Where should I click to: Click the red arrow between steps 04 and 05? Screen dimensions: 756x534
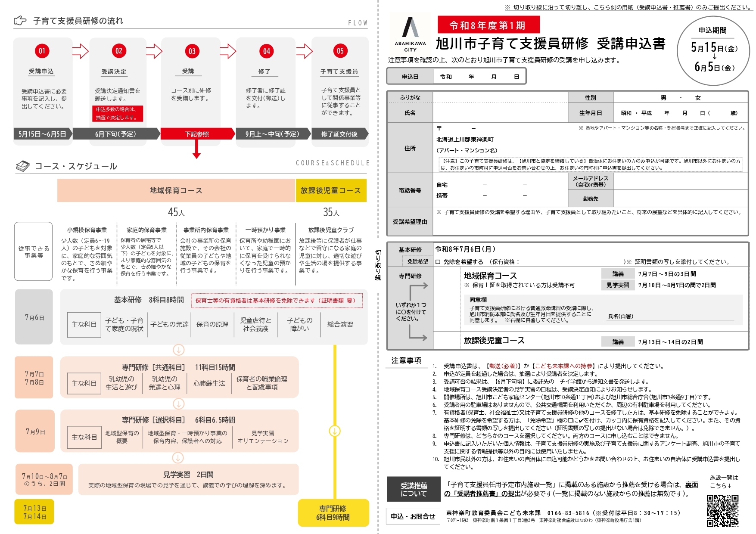point(304,51)
